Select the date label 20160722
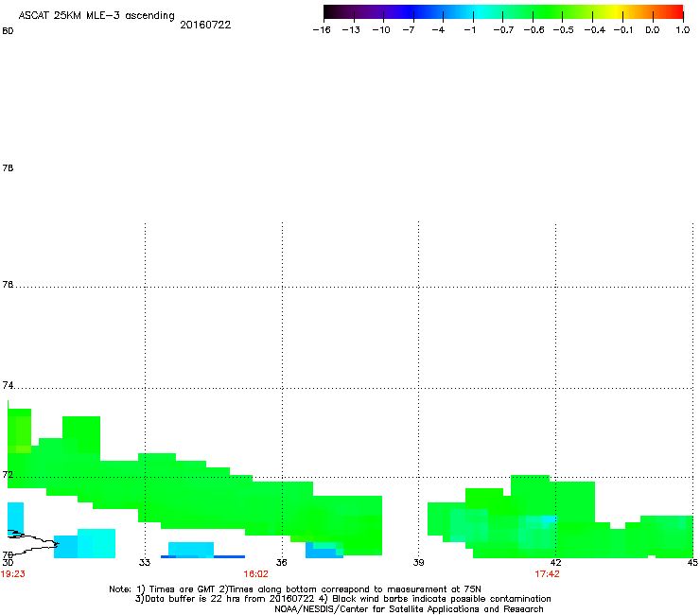The width and height of the screenshot is (700, 615). (205, 25)
